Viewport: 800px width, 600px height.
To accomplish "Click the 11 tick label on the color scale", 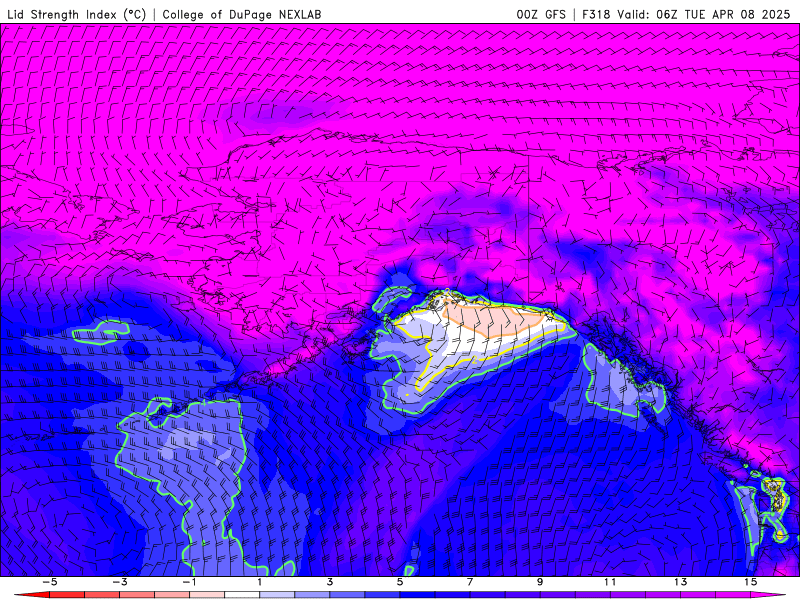I will coord(610,582).
